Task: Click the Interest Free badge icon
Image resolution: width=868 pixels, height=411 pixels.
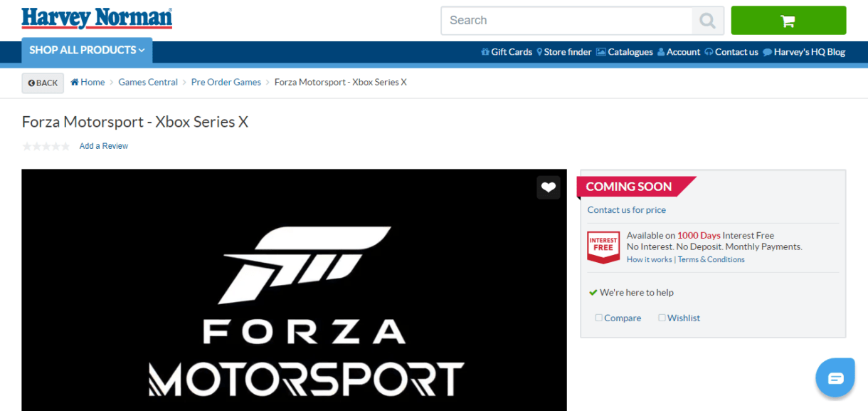Action: pyautogui.click(x=603, y=247)
